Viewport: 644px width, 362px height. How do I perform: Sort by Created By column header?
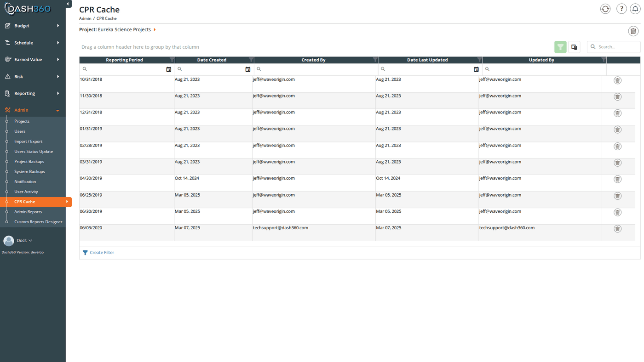pos(313,60)
